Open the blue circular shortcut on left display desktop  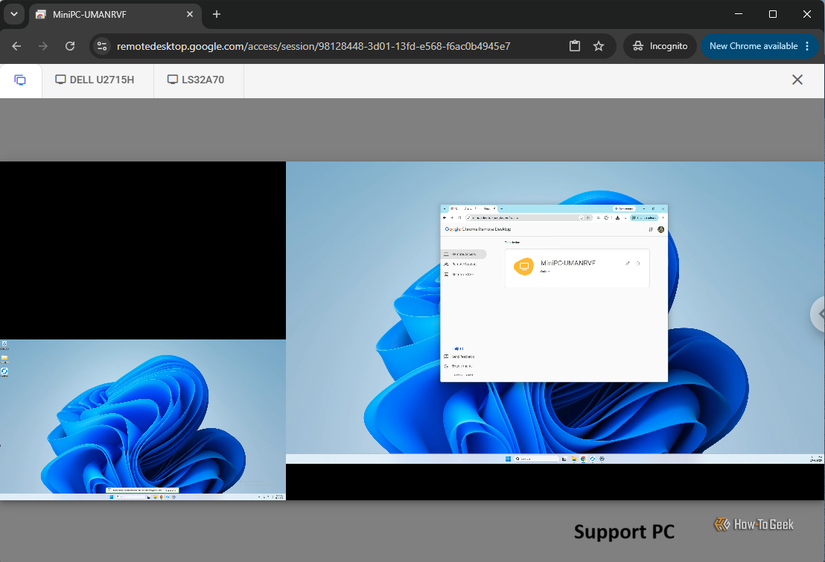[4, 372]
